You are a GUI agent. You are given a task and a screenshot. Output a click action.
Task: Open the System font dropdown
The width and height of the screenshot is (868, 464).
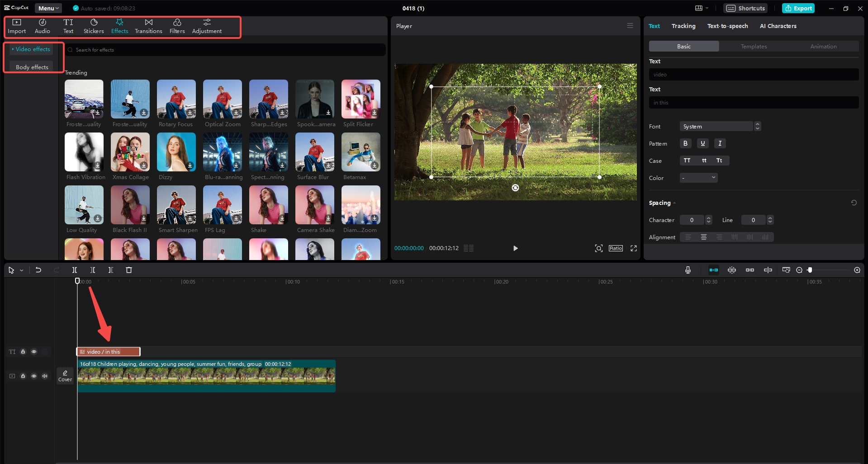[716, 126]
